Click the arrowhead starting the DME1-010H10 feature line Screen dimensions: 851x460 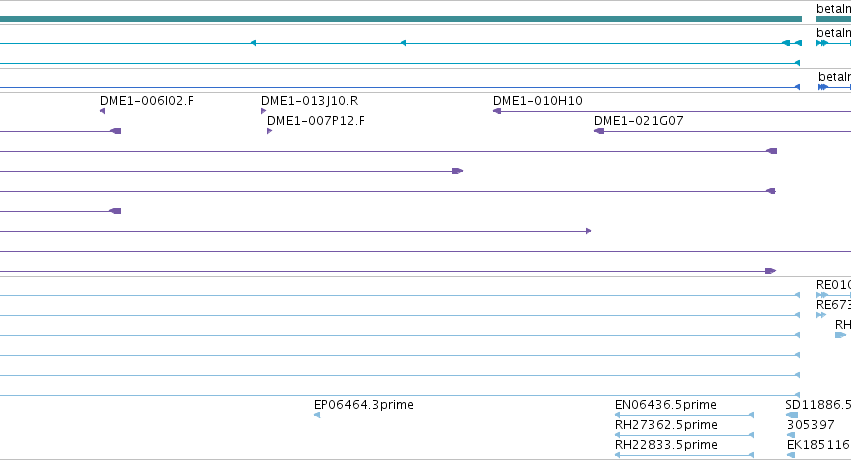[497, 111]
